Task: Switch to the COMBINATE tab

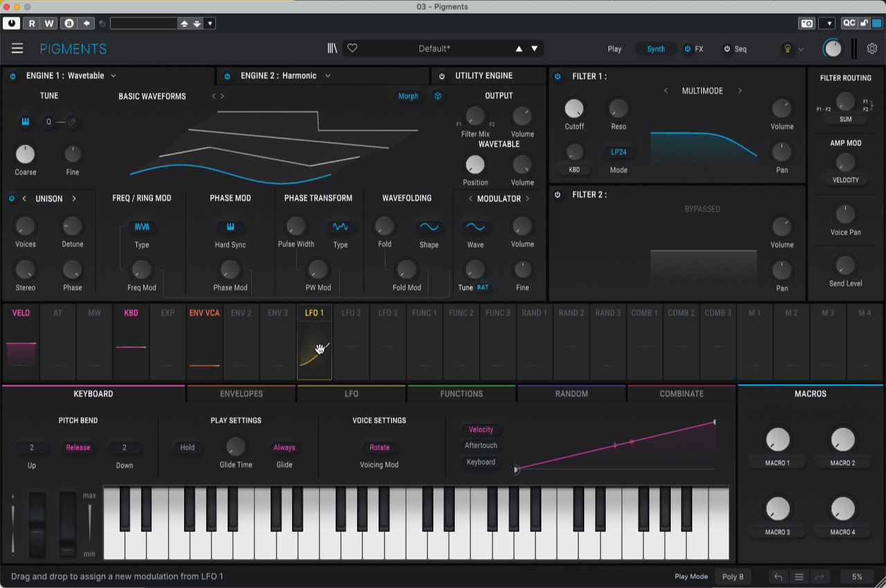Action: [x=682, y=394]
